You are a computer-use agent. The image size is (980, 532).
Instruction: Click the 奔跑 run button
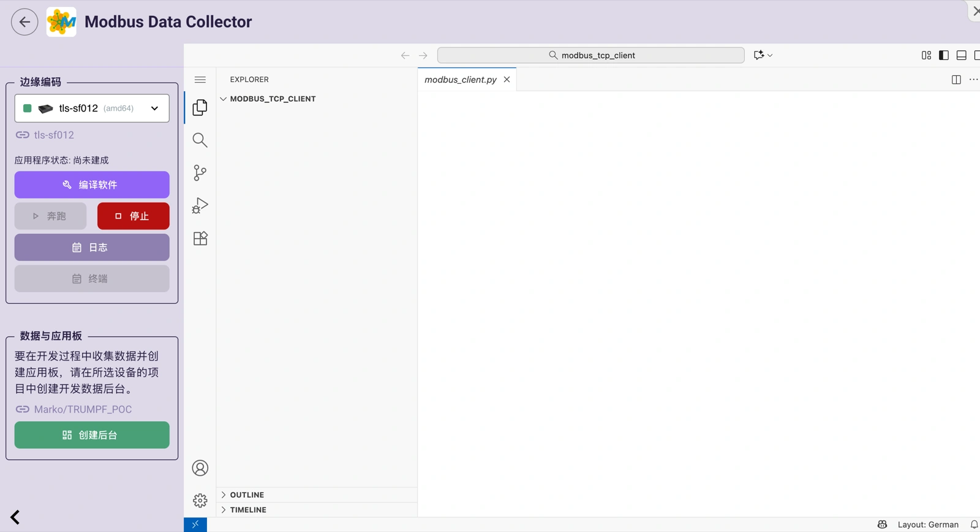tap(50, 216)
